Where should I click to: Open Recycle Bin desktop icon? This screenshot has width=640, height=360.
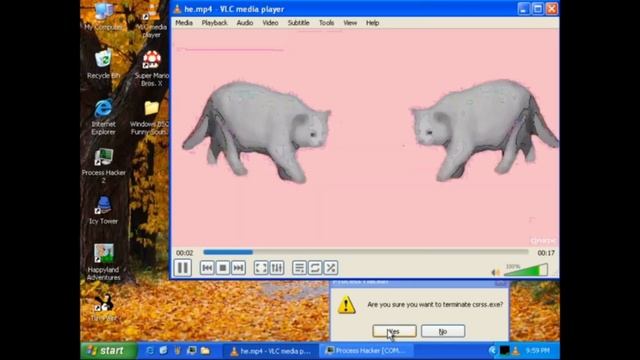(103, 64)
